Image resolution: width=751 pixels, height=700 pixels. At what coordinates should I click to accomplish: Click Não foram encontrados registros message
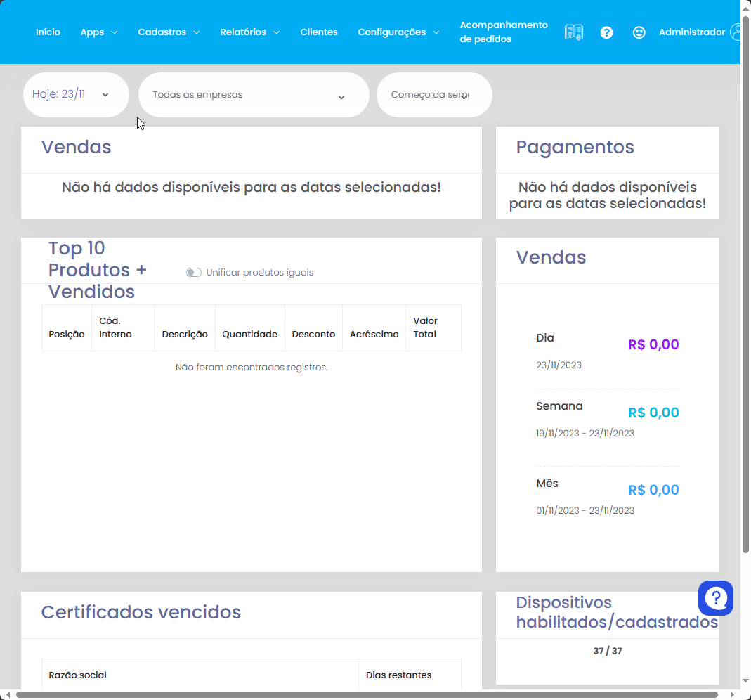point(252,367)
